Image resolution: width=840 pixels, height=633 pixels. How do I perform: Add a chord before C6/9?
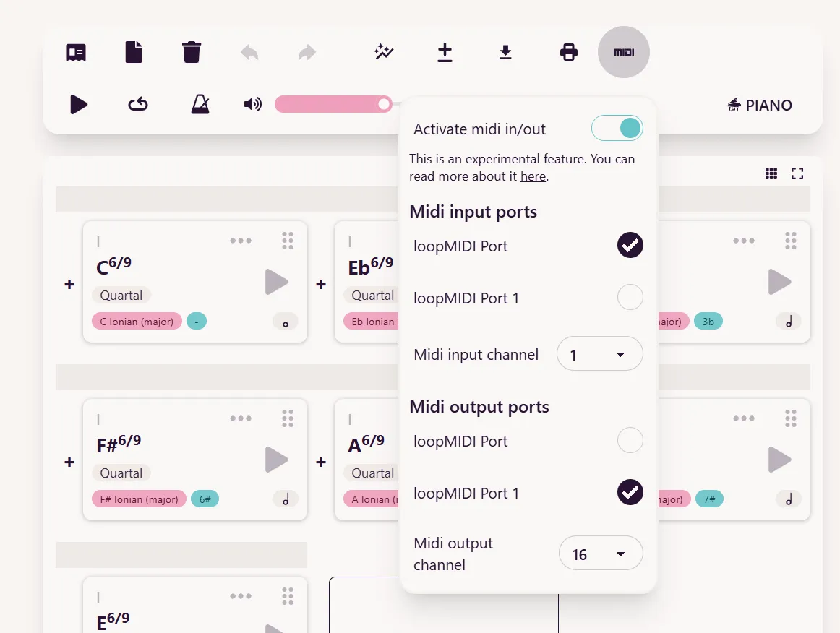click(x=69, y=284)
